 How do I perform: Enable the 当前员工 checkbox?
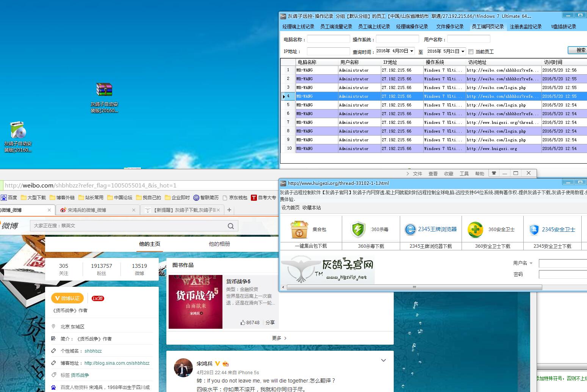point(471,52)
